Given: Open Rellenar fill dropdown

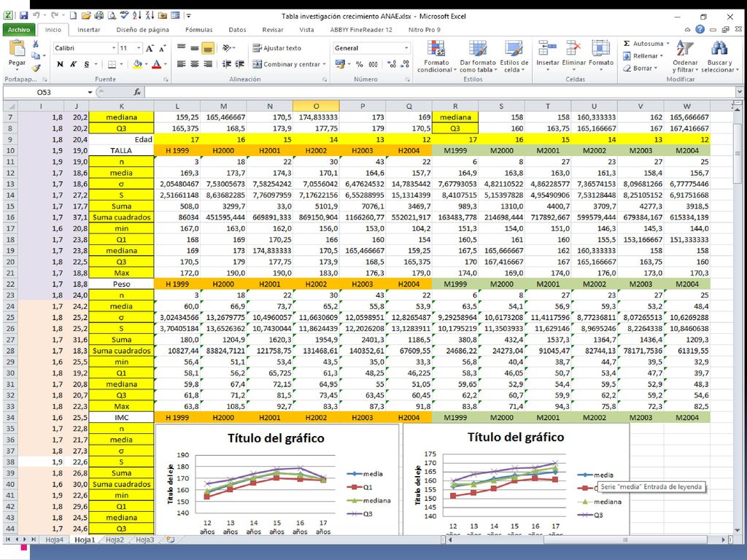Looking at the screenshot, I should (x=643, y=55).
